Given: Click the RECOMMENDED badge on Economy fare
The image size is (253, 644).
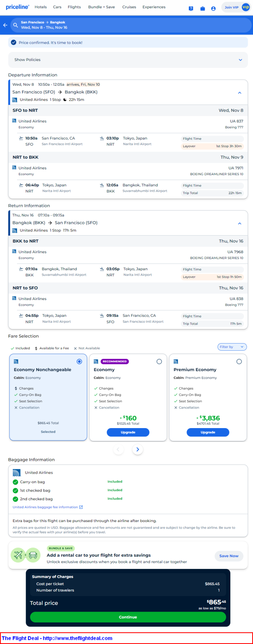Looking at the screenshot, I should point(115,361).
